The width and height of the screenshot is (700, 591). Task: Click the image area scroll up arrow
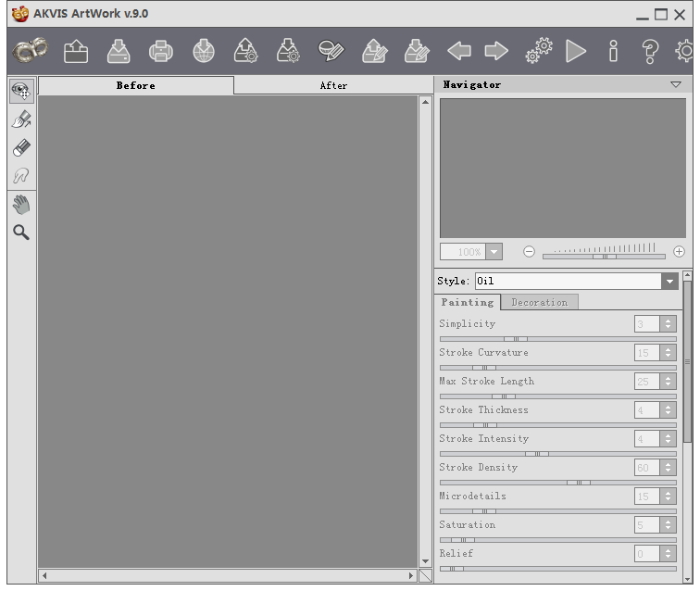(x=425, y=102)
